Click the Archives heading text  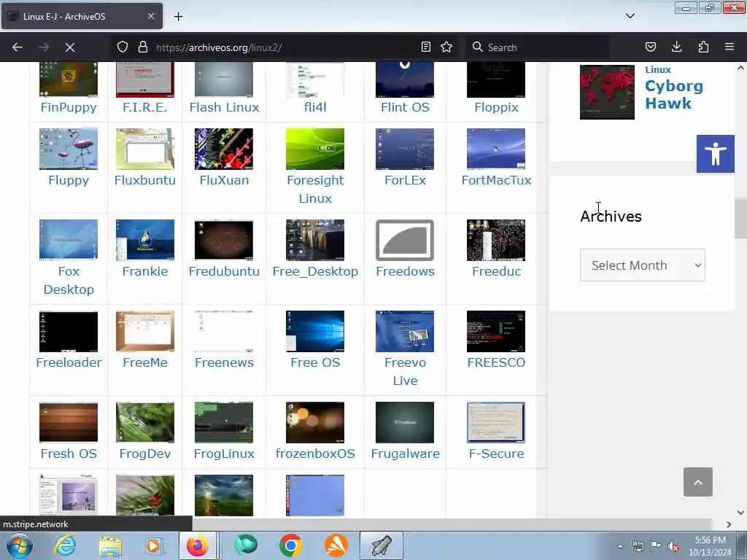click(x=611, y=216)
